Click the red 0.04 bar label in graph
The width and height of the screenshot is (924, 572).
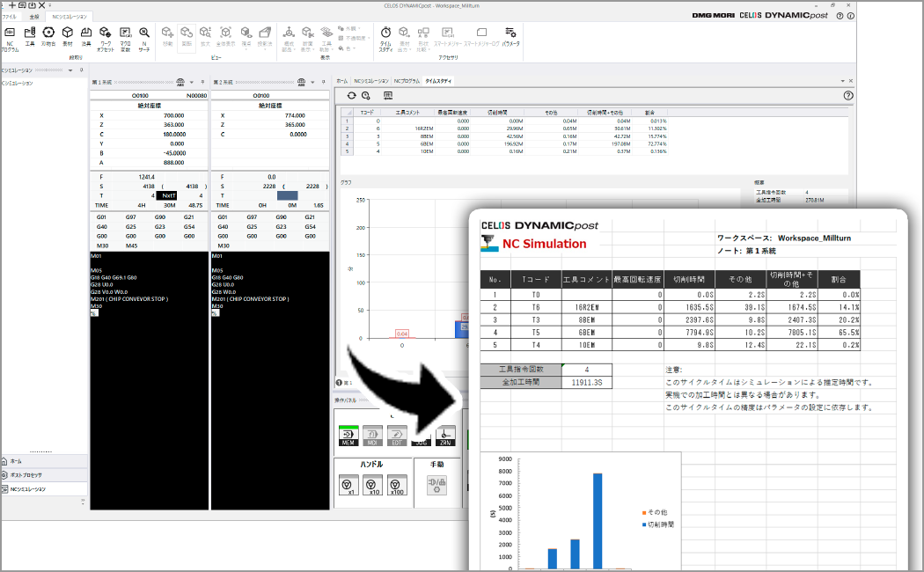[x=402, y=334]
